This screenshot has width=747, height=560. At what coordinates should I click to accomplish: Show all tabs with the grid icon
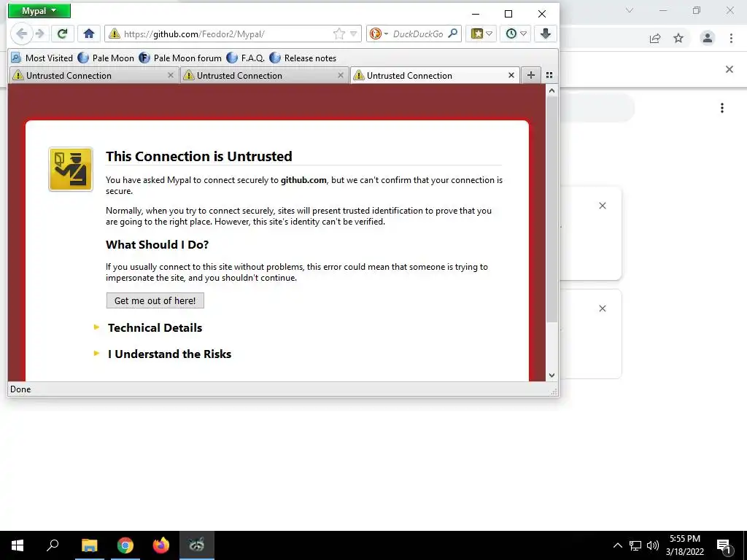pos(549,75)
